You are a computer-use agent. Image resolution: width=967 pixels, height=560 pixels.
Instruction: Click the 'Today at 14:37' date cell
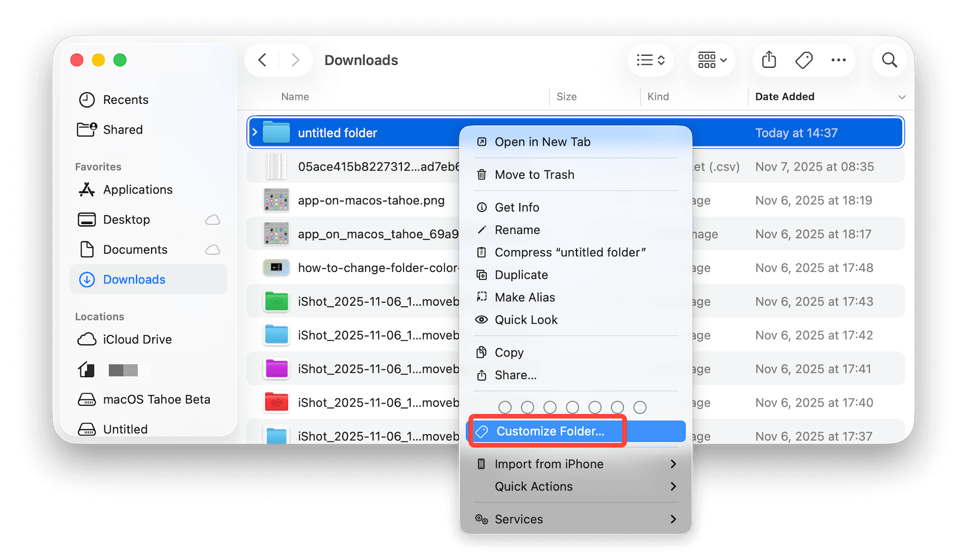(x=796, y=133)
